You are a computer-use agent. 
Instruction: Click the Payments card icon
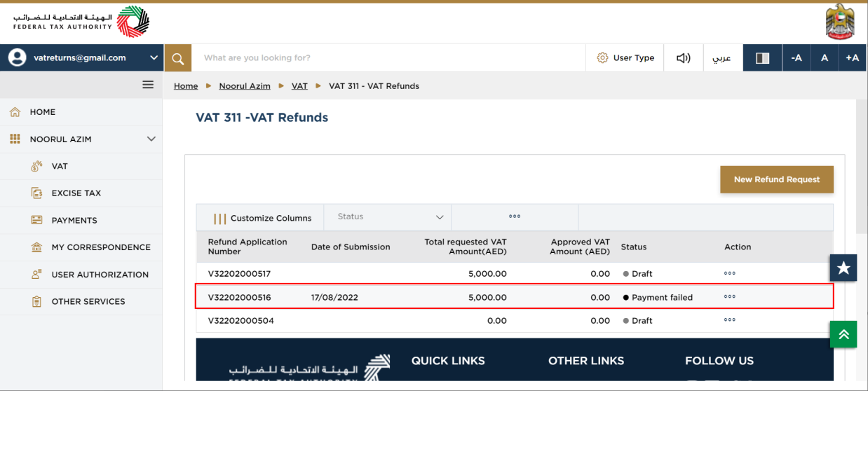coord(37,221)
